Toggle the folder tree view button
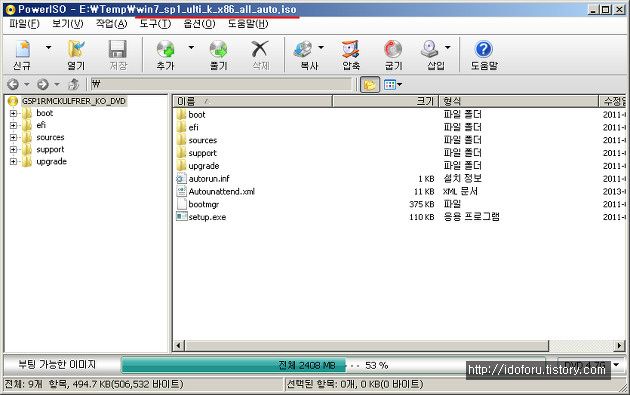630x395 pixels. [x=370, y=84]
